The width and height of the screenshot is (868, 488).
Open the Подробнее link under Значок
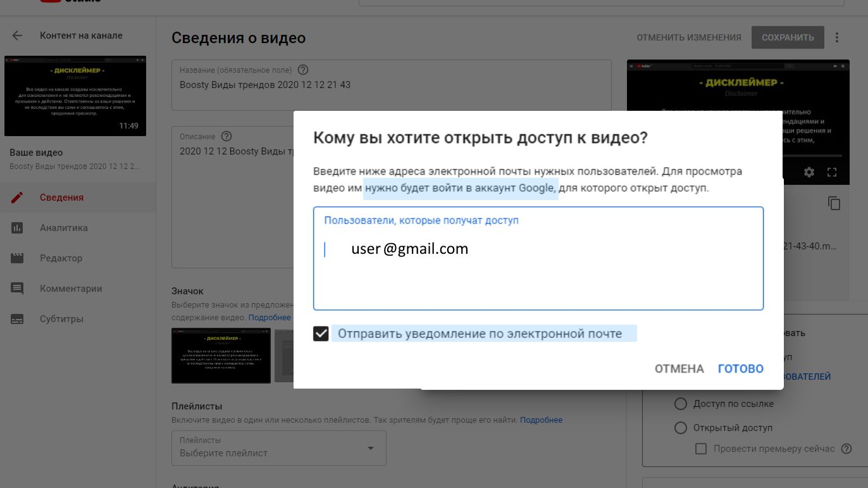pyautogui.click(x=270, y=318)
